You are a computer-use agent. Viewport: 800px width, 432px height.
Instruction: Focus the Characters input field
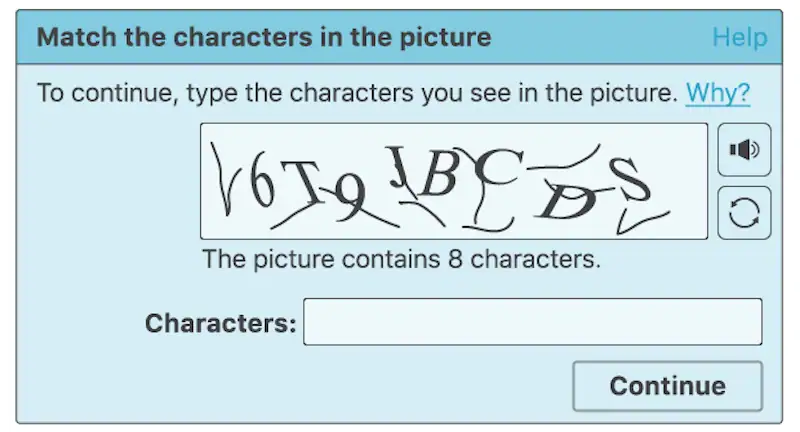[x=532, y=322]
